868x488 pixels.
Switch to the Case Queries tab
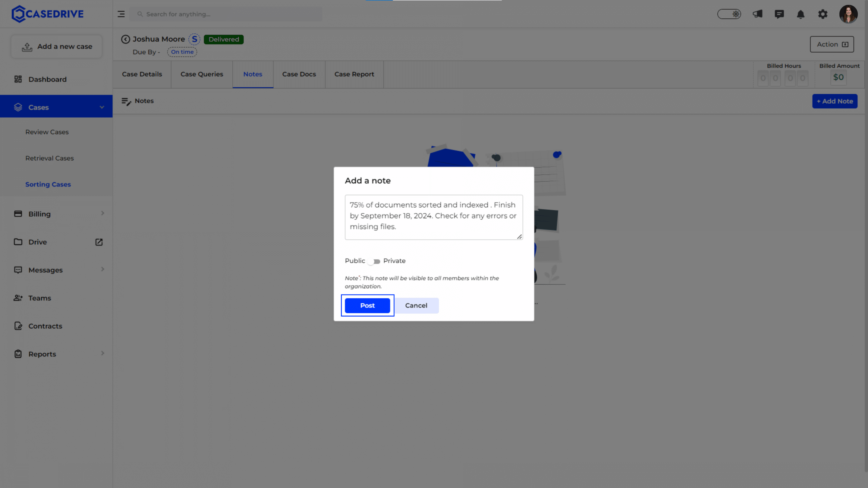[x=202, y=74]
